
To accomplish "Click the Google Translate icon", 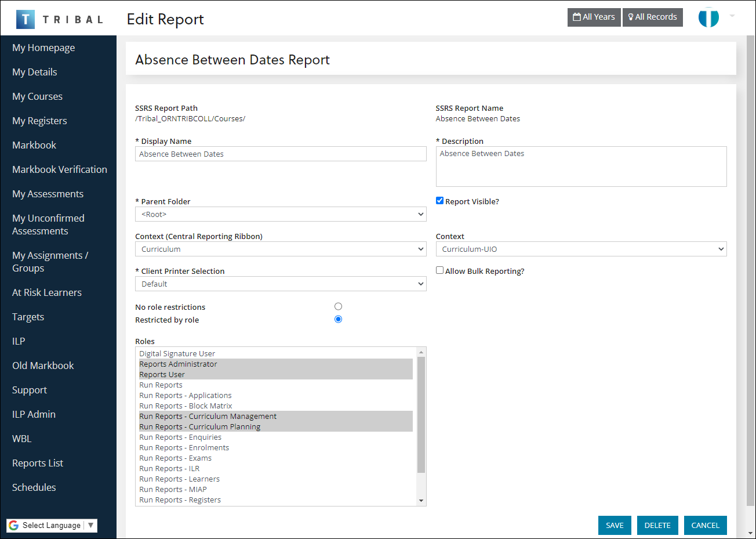I will (x=13, y=525).
